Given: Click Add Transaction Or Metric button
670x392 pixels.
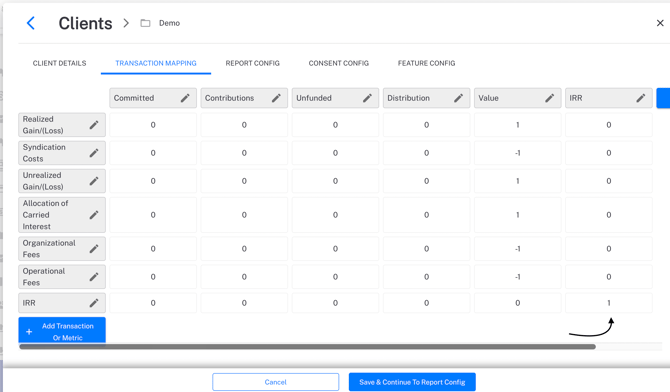Looking at the screenshot, I should 62,330.
